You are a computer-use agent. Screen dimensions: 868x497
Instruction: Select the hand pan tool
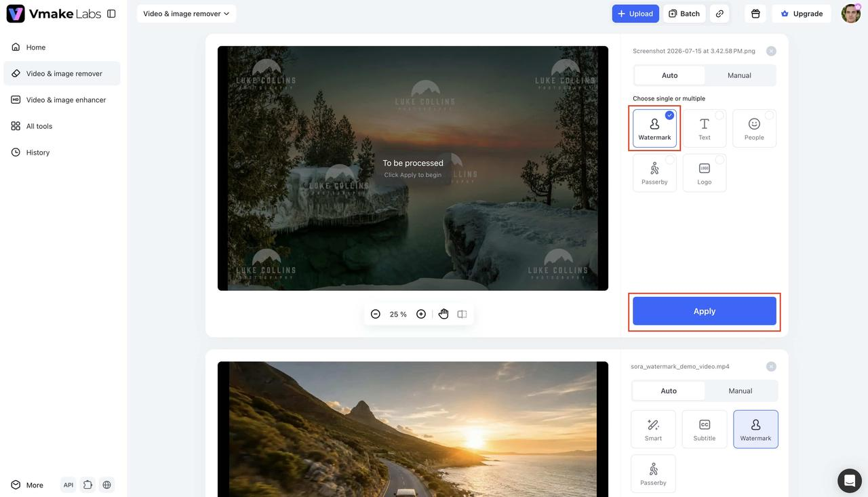click(443, 314)
